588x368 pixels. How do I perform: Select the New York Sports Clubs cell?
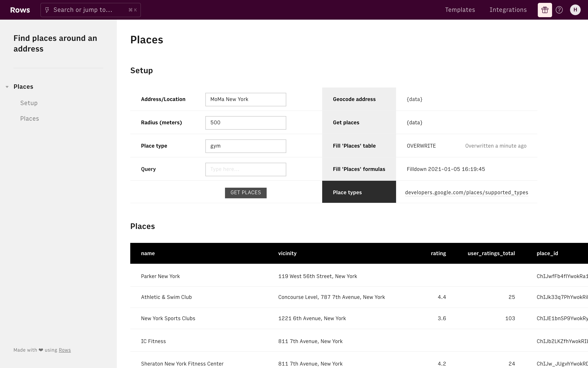point(168,318)
